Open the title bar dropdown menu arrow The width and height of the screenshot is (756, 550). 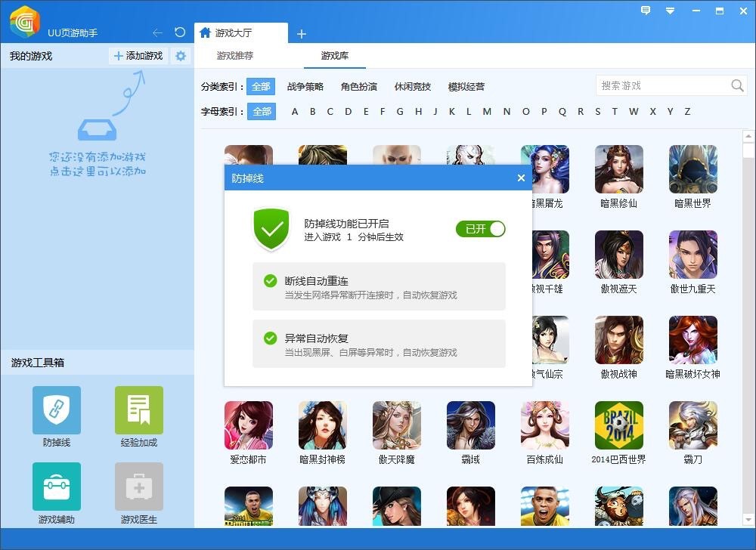[x=670, y=11]
